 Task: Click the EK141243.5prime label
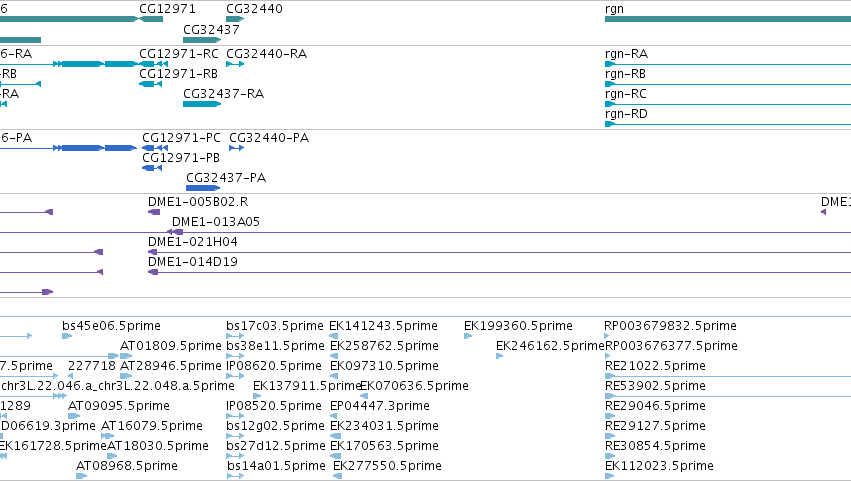(383, 326)
